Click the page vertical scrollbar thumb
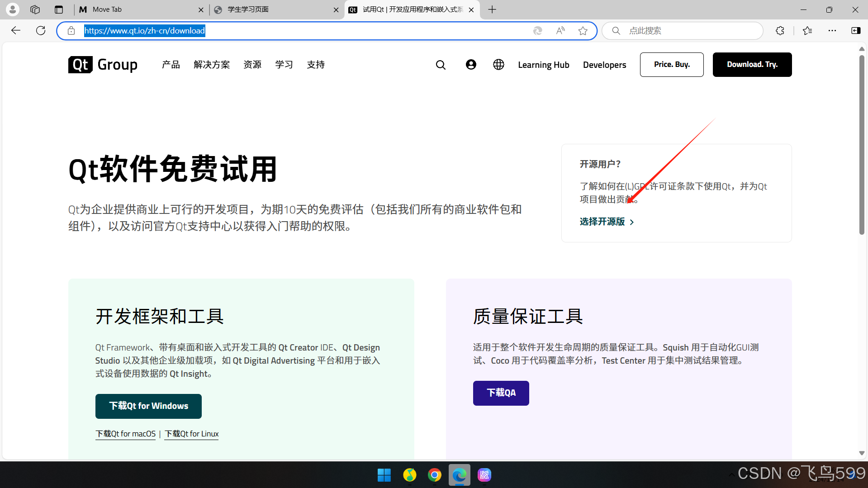 (x=862, y=145)
